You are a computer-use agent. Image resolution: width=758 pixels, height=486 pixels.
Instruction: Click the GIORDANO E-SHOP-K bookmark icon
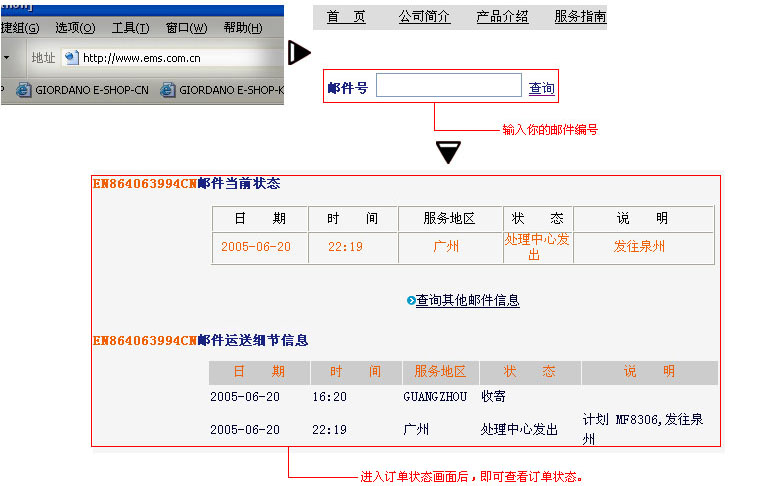point(167,90)
